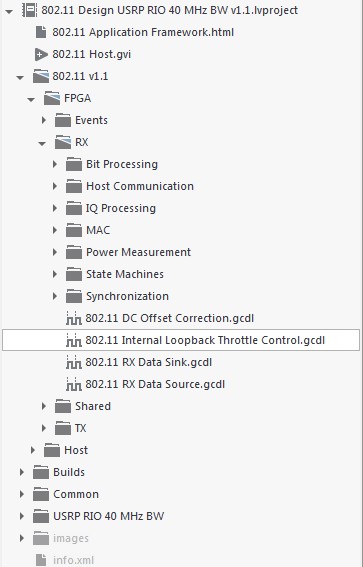This screenshot has height=567, width=363.
Task: Click the MAC folder icon
Action: tap(74, 230)
